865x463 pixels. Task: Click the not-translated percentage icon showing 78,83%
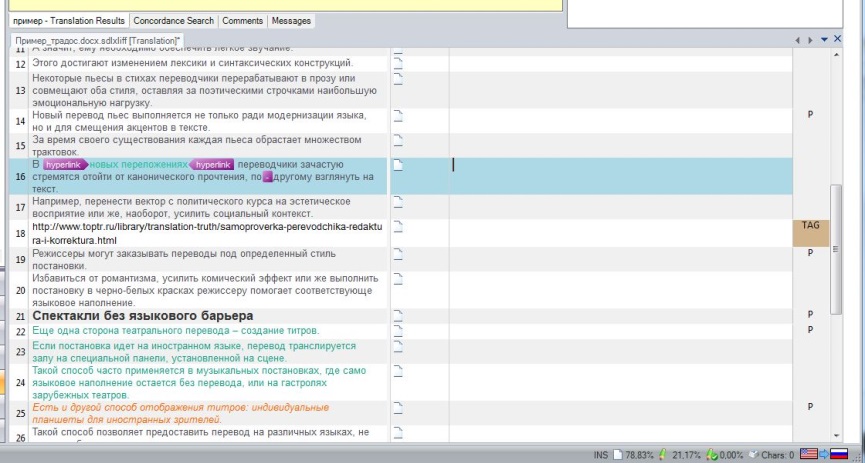click(x=617, y=455)
